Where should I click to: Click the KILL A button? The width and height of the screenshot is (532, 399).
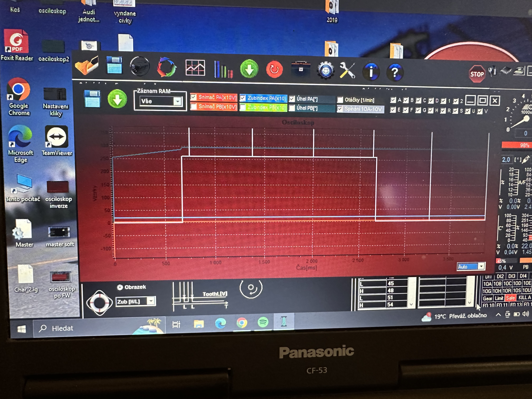point(524,298)
